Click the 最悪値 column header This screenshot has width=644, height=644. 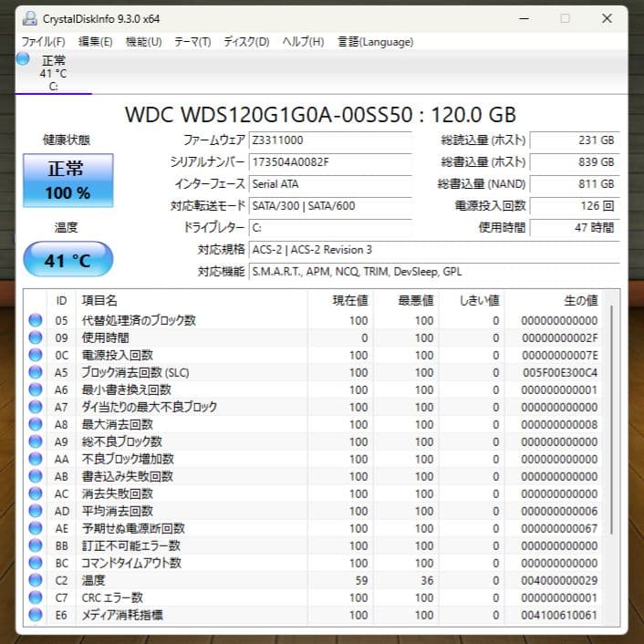coord(406,301)
